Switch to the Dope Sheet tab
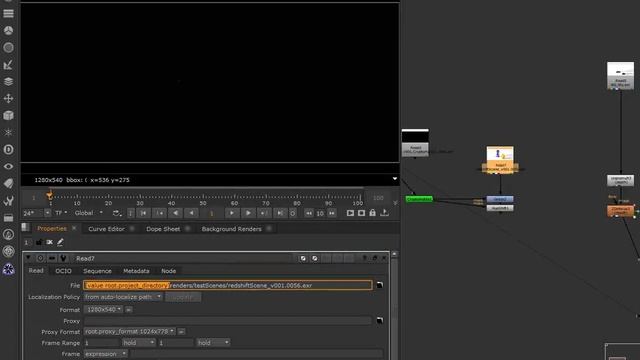 pyautogui.click(x=163, y=229)
